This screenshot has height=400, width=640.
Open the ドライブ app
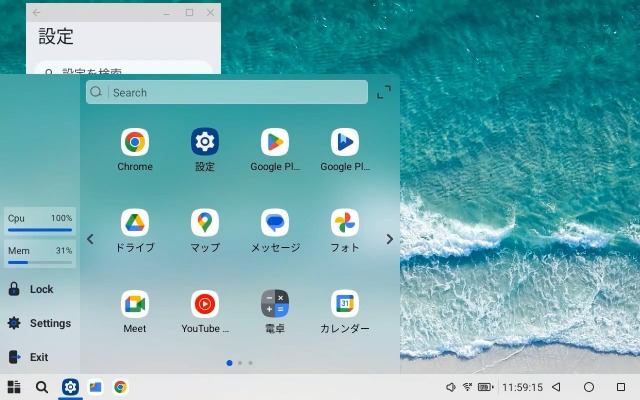(x=135, y=231)
